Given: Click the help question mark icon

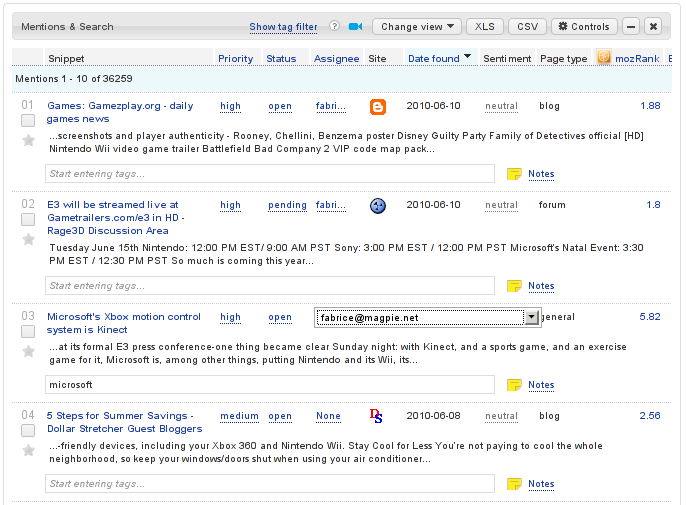Looking at the screenshot, I should (334, 26).
